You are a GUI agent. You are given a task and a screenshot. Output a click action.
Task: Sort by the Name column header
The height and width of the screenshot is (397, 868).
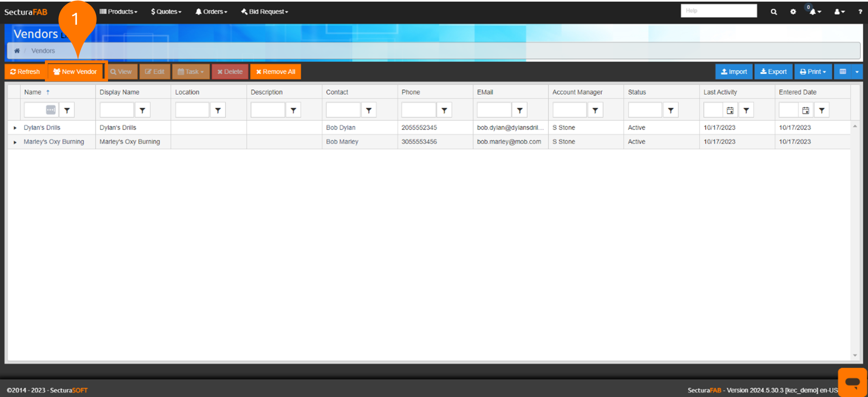point(33,92)
